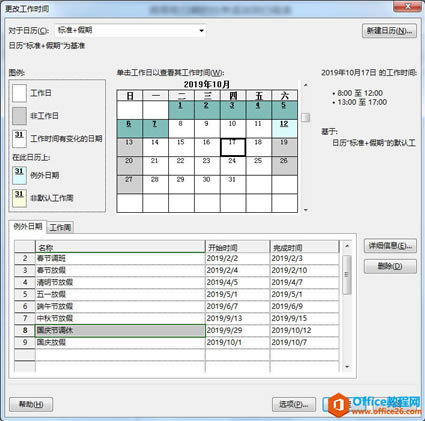Image resolution: width=425 pixels, height=421 pixels.
Task: Click the 详细信息(E)... button
Action: 390,246
